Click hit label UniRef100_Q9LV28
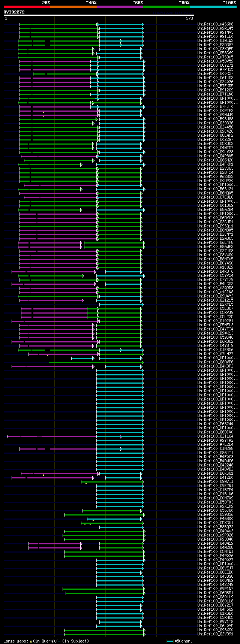The height and width of the screenshot is (644, 240). click(215, 152)
